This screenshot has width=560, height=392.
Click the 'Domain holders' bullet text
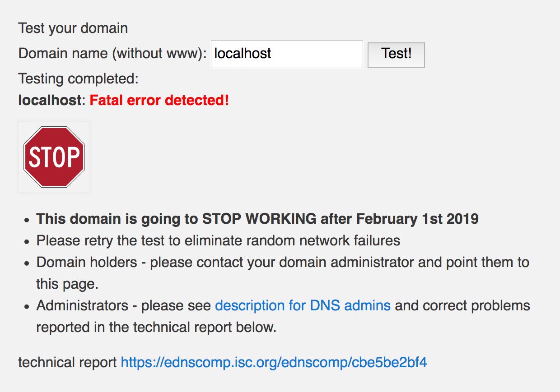tap(87, 262)
